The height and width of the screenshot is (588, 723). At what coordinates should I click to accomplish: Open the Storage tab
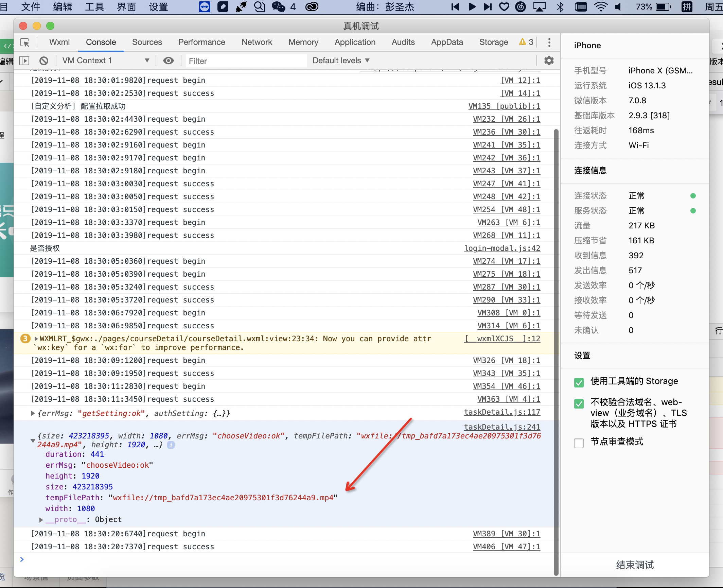pos(494,42)
